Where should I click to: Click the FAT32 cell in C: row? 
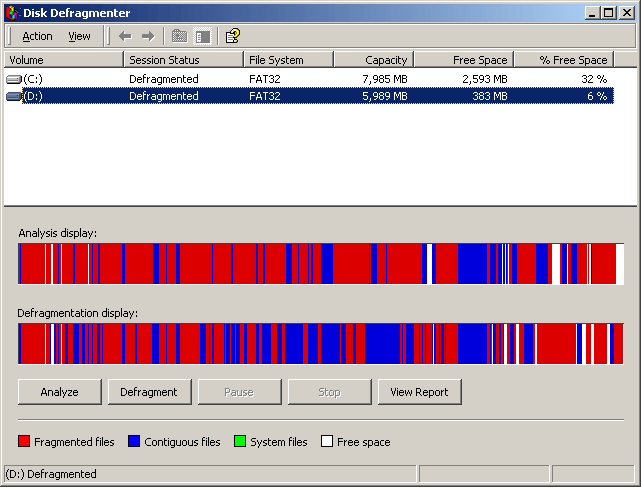click(264, 79)
